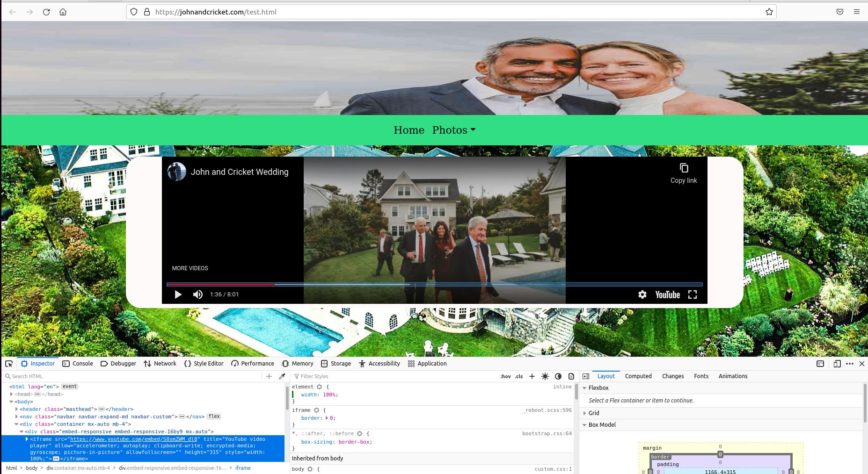Reload the page with the refresh icon
The image size is (868, 474).
[x=46, y=12]
